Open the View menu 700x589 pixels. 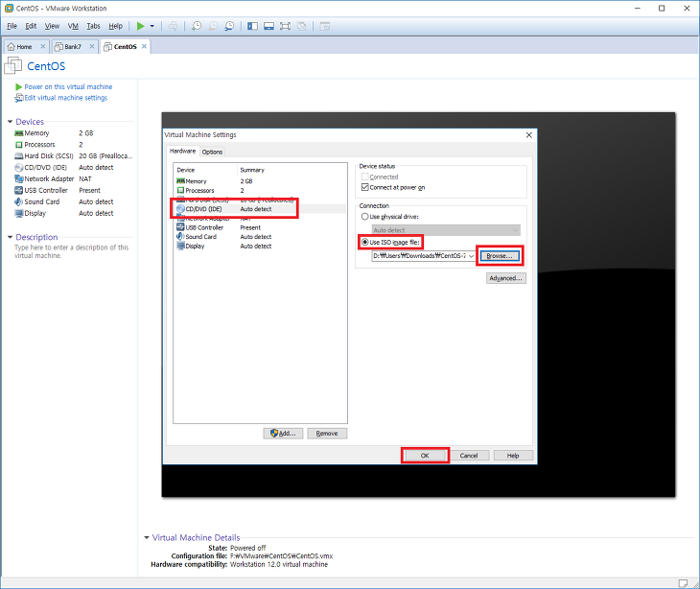pyautogui.click(x=52, y=26)
